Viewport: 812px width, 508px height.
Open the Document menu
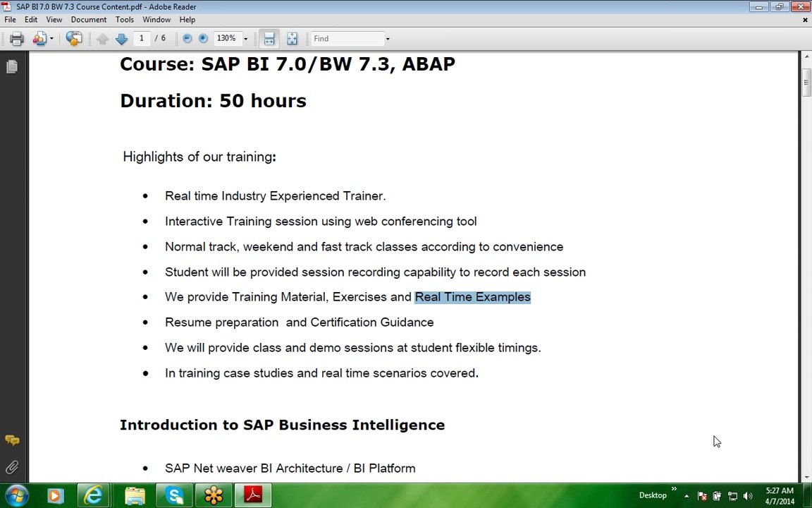tap(89, 20)
